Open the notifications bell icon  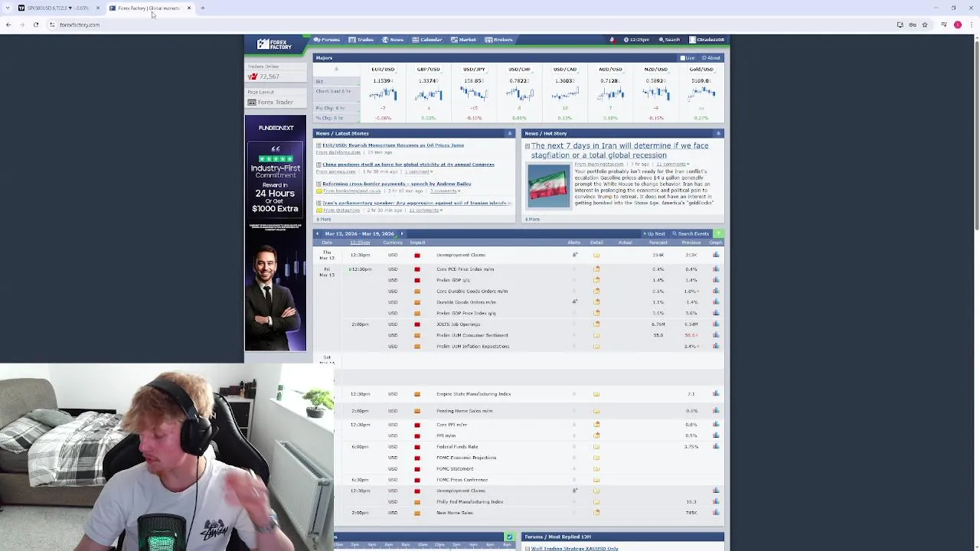[x=611, y=40]
